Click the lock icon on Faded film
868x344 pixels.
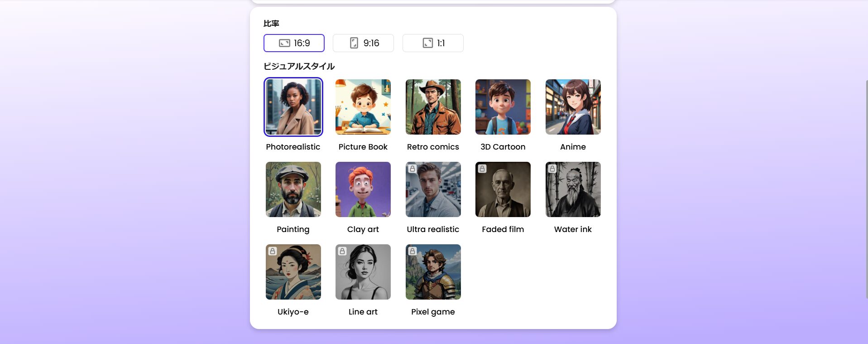click(x=482, y=169)
